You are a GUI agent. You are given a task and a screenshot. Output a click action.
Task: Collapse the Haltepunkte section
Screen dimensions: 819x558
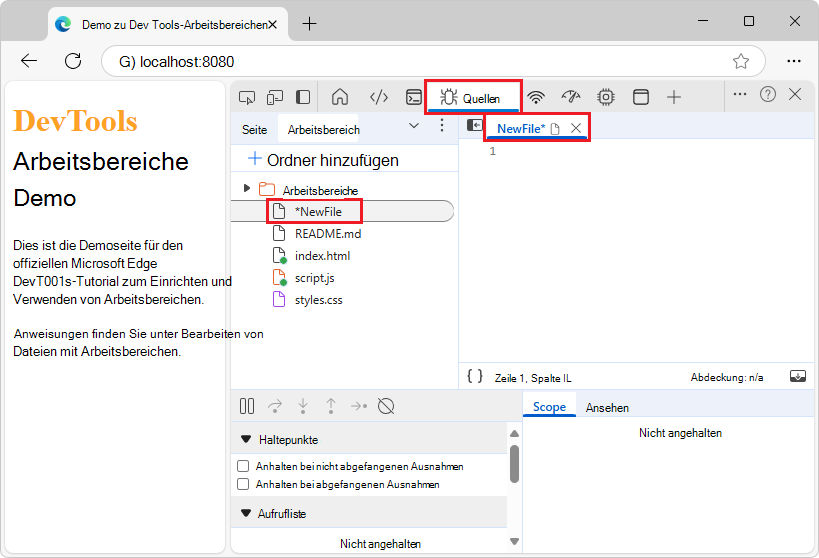(x=245, y=439)
